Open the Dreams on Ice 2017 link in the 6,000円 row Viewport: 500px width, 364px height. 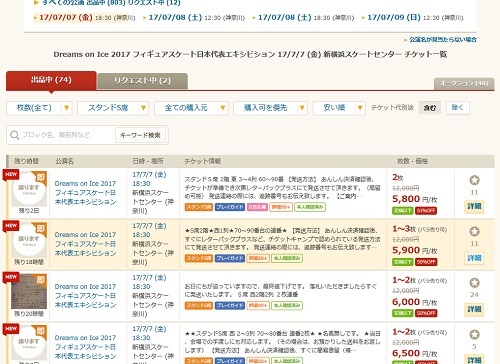(x=85, y=296)
